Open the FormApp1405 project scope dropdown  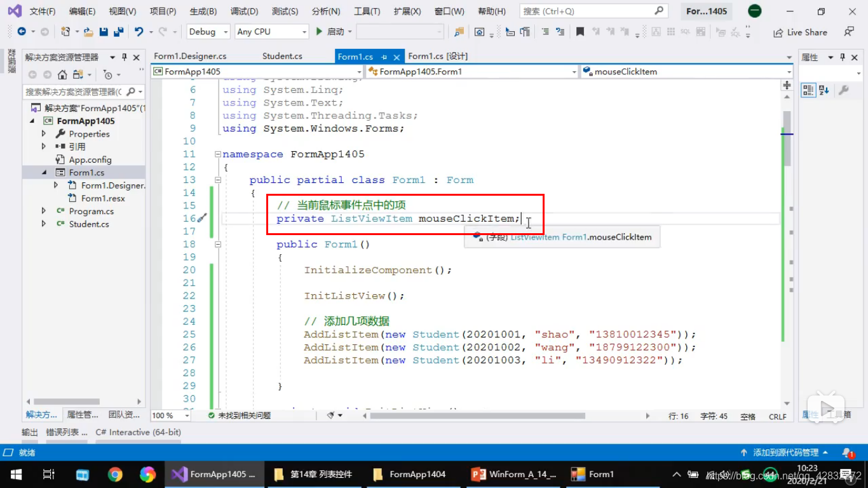(257, 72)
